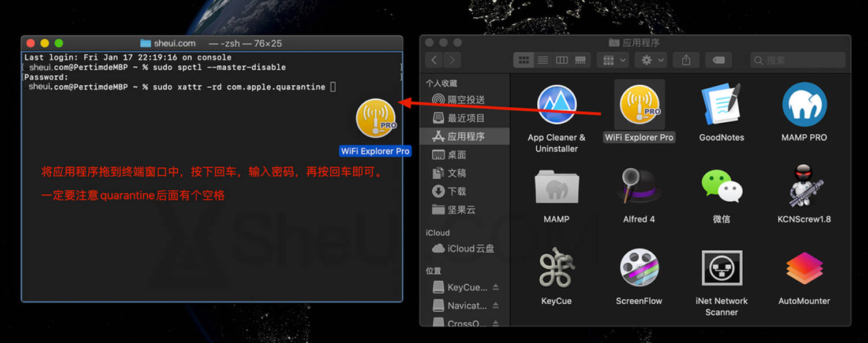Focus the Finder search field

(x=798, y=60)
